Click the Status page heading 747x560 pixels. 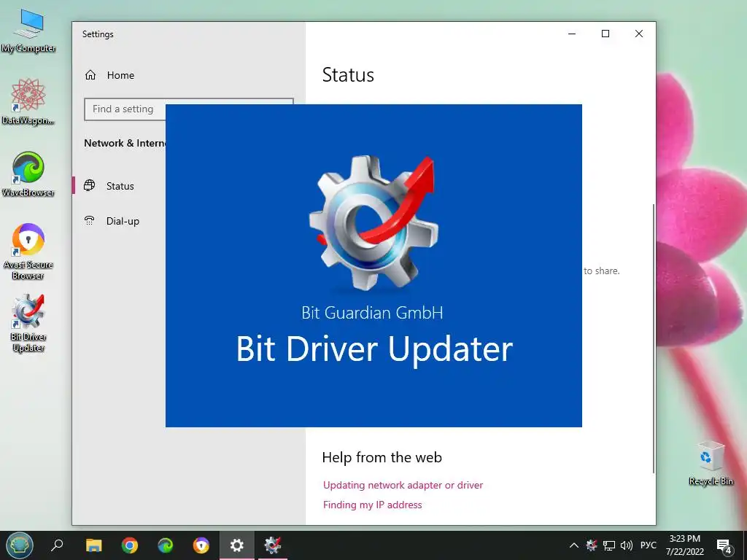[348, 75]
